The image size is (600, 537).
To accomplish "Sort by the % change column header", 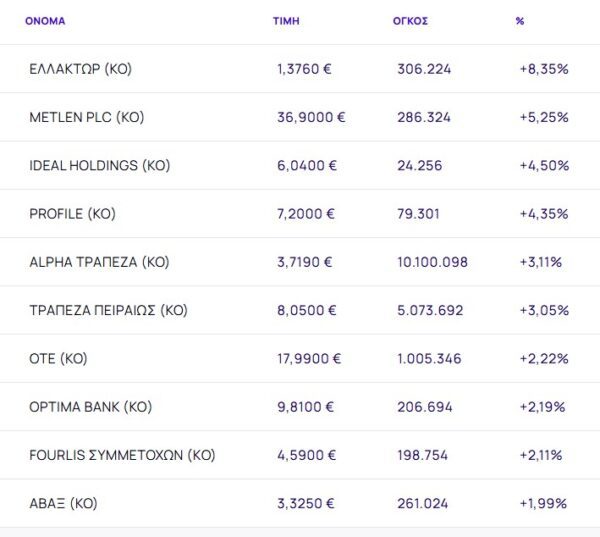I will click(x=520, y=20).
